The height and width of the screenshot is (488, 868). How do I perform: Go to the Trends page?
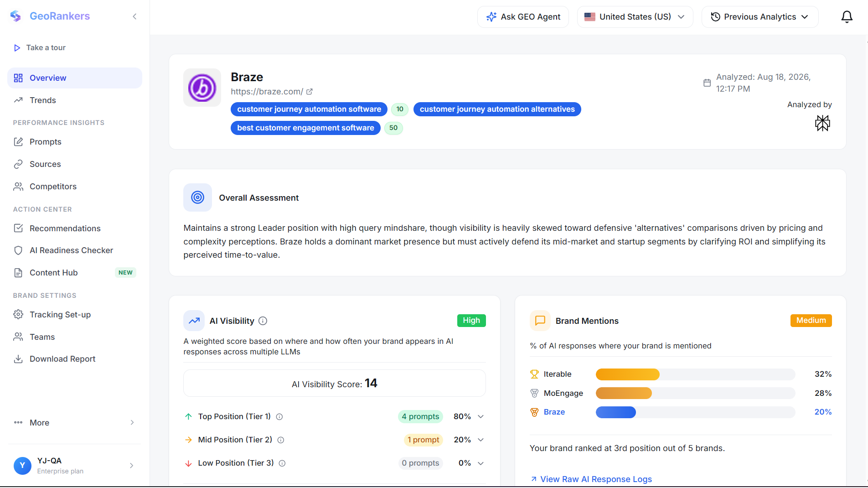point(75,100)
